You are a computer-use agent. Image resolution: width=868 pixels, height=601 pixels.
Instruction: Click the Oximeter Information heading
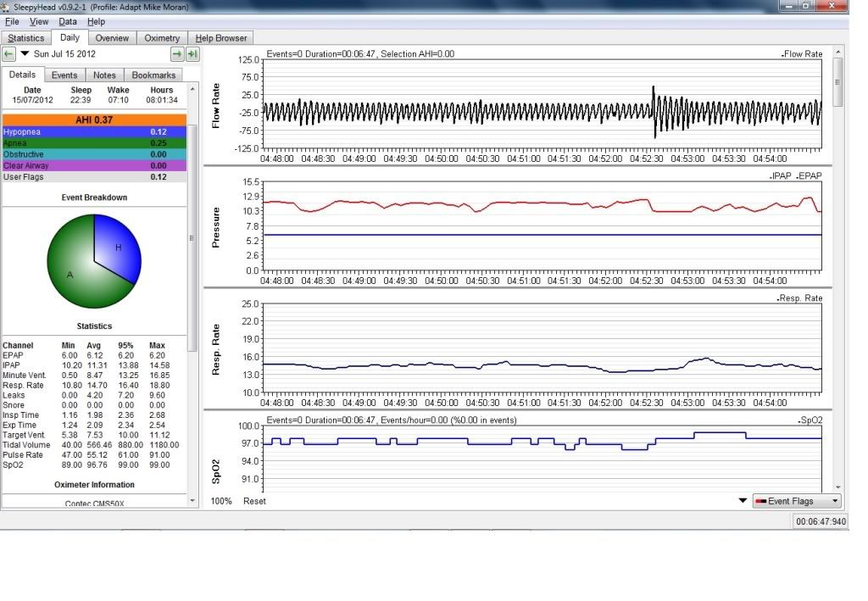tap(94, 485)
